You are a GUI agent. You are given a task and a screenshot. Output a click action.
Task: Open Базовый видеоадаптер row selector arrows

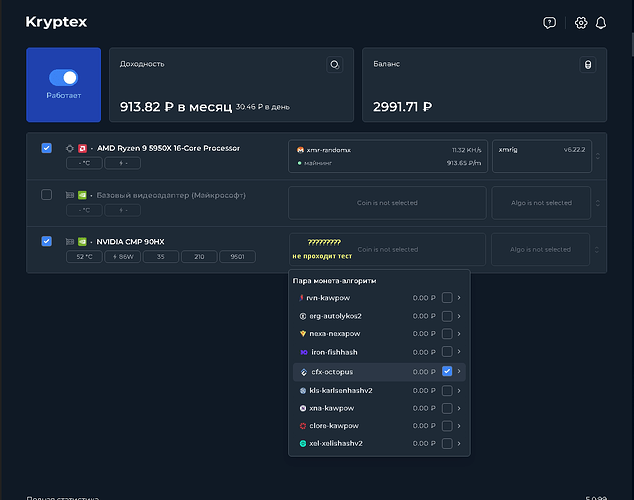598,203
